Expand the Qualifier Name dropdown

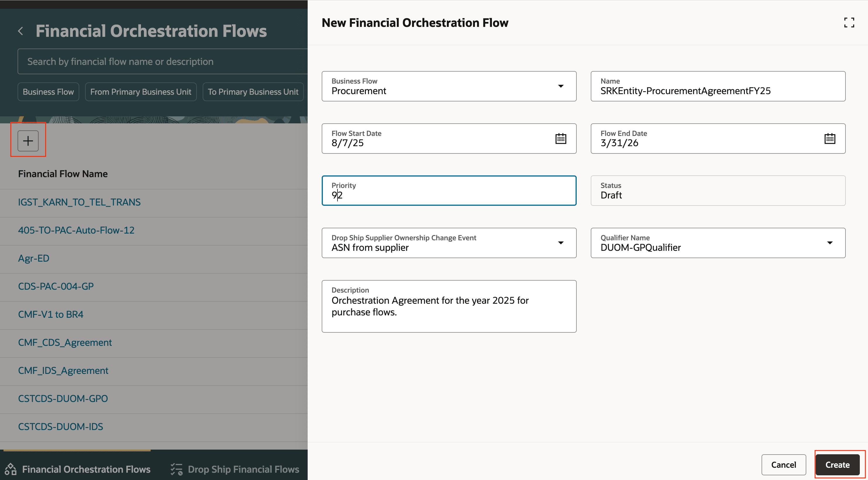pos(829,243)
